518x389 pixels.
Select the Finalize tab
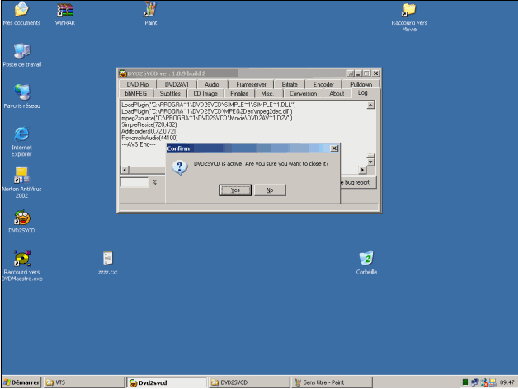pyautogui.click(x=239, y=94)
